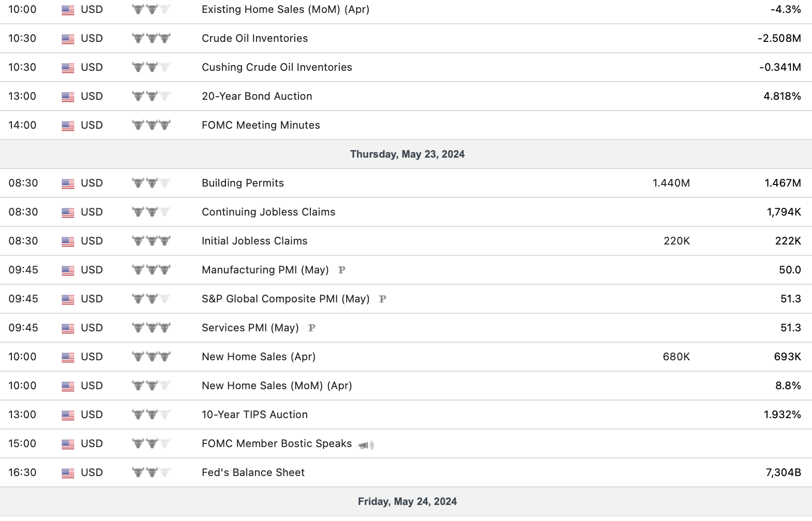This screenshot has height=521, width=812.
Task: Open the Existing Home Sales (MoM) event
Action: (x=285, y=9)
